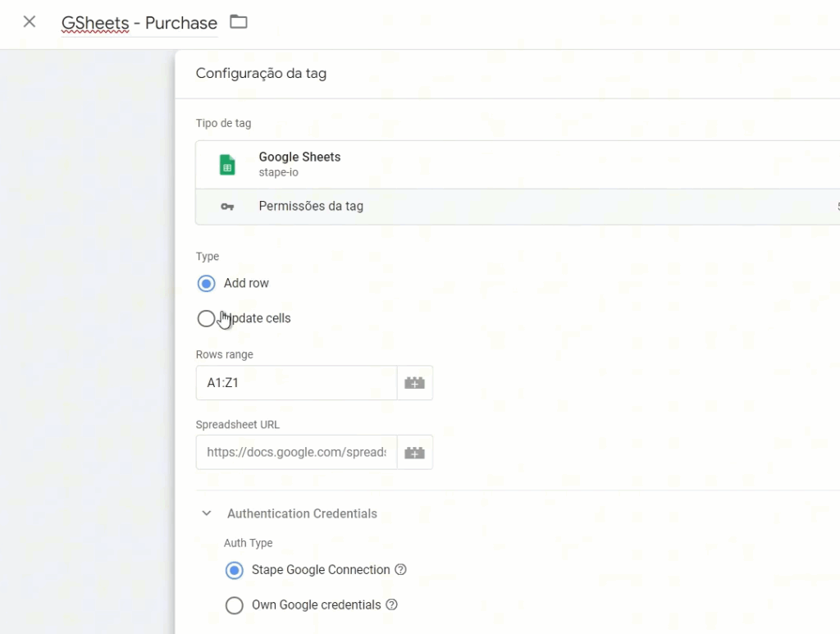Click the green Google Sheets icon
The width and height of the screenshot is (840, 634).
pyautogui.click(x=227, y=165)
